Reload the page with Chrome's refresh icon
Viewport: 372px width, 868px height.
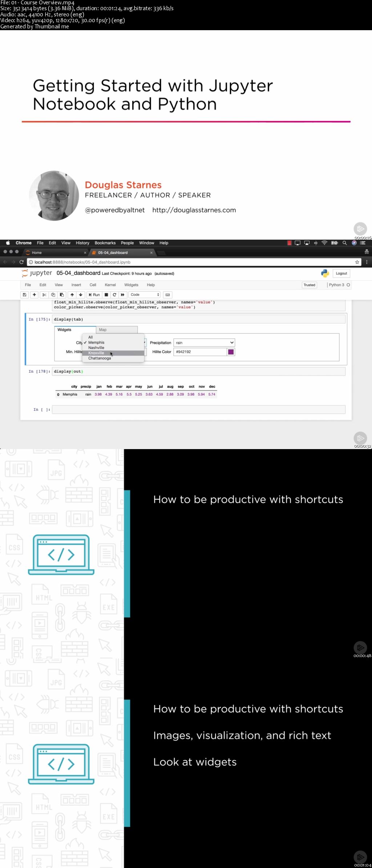tap(21, 262)
